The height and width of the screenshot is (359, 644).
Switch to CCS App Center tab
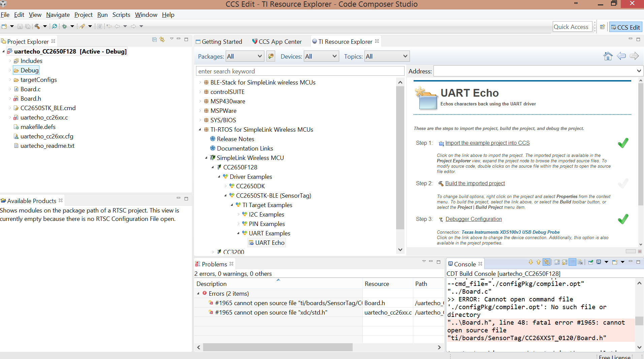277,41
